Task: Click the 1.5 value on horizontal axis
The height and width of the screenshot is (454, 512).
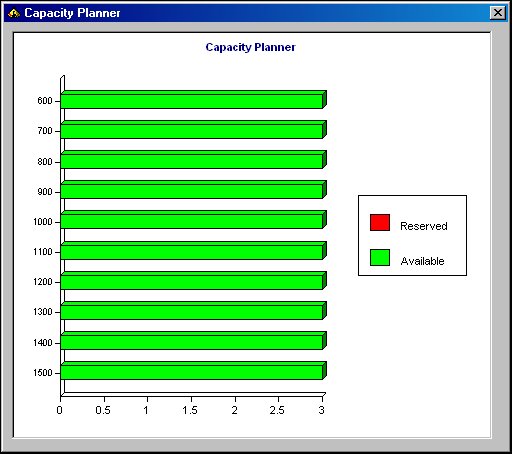Action: [190, 410]
